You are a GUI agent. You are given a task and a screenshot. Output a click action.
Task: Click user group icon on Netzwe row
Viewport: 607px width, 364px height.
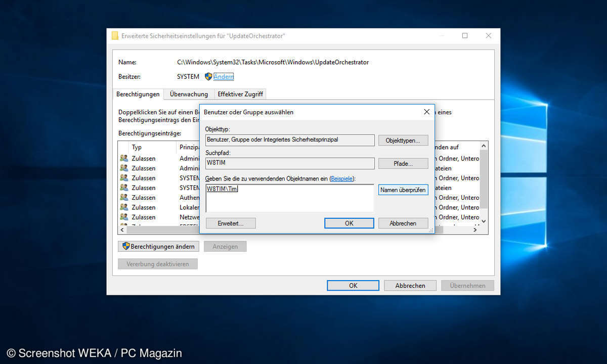124,217
